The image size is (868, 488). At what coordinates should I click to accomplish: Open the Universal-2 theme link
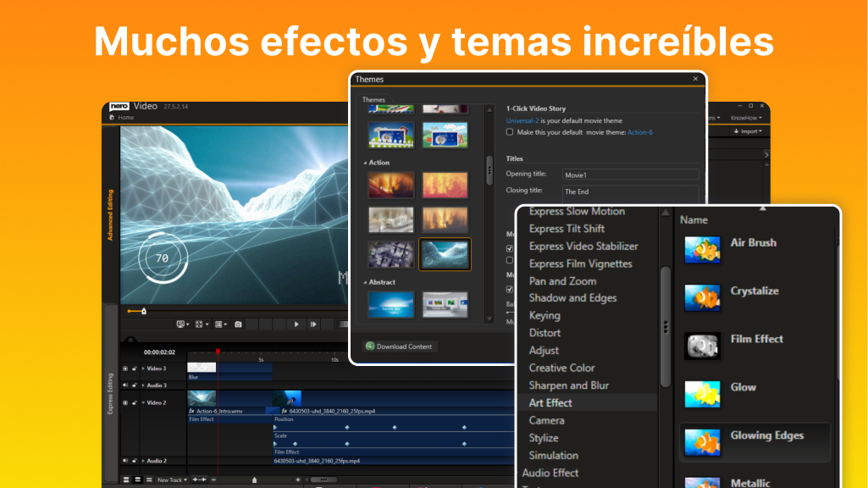click(522, 119)
